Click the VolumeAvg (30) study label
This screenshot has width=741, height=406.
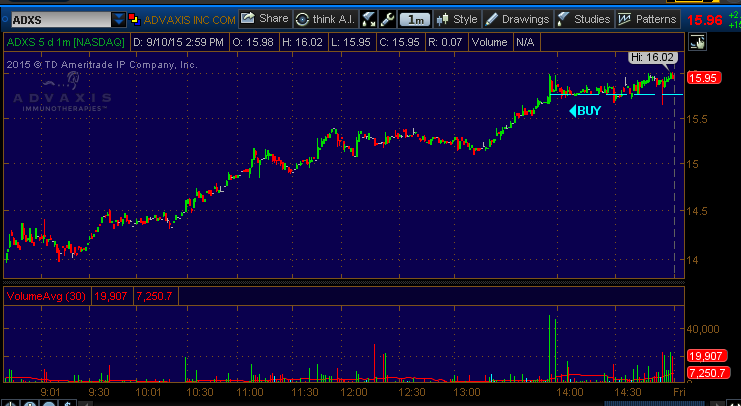[46, 296]
